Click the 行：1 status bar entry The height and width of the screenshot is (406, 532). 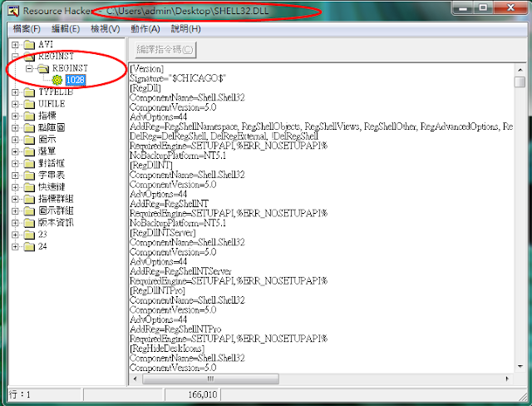pyautogui.click(x=20, y=394)
